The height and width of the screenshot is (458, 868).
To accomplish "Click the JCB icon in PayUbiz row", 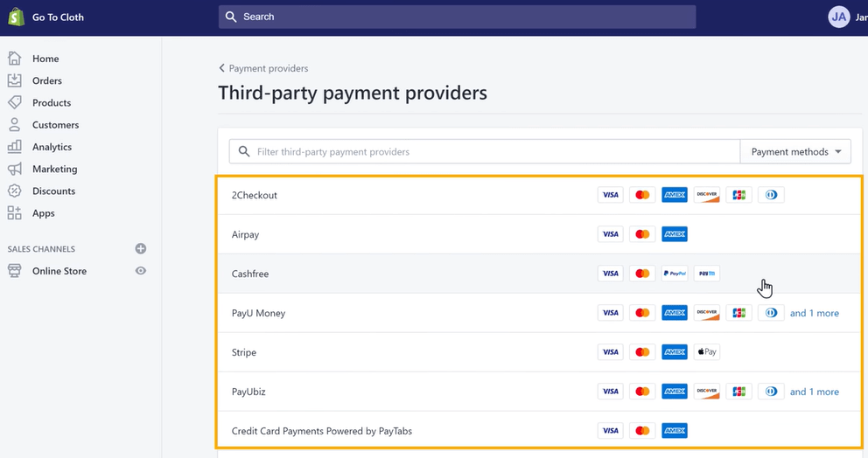I will click(x=739, y=391).
